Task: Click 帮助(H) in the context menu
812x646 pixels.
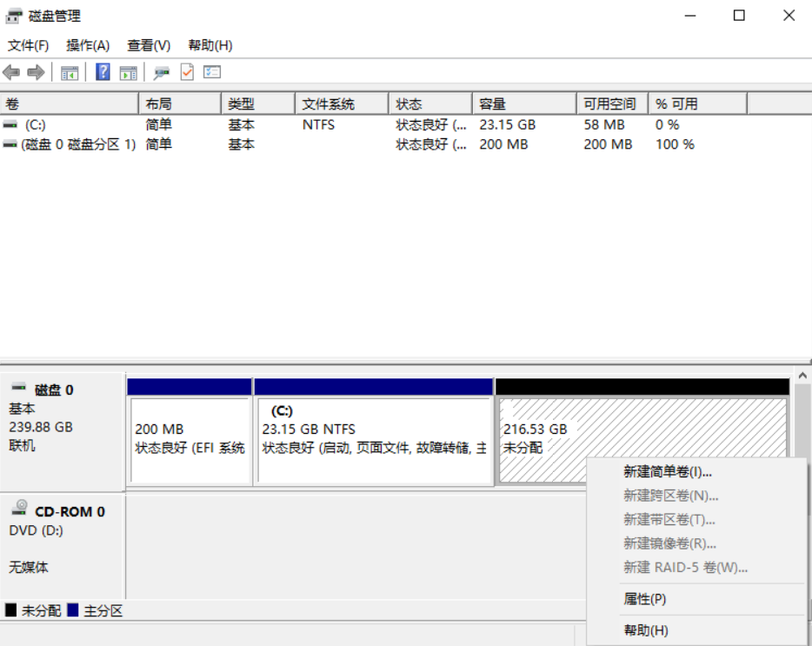Action: pyautogui.click(x=645, y=630)
